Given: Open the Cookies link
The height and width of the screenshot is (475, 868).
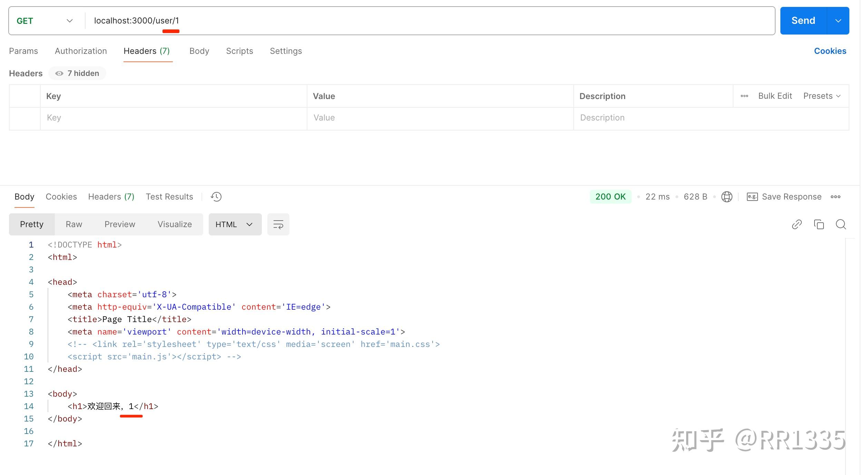Looking at the screenshot, I should point(830,51).
